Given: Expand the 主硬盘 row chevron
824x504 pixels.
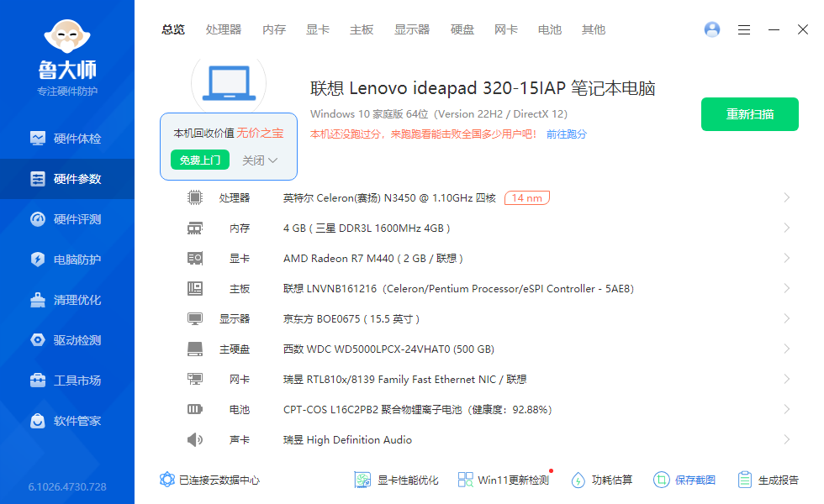Looking at the screenshot, I should [787, 349].
